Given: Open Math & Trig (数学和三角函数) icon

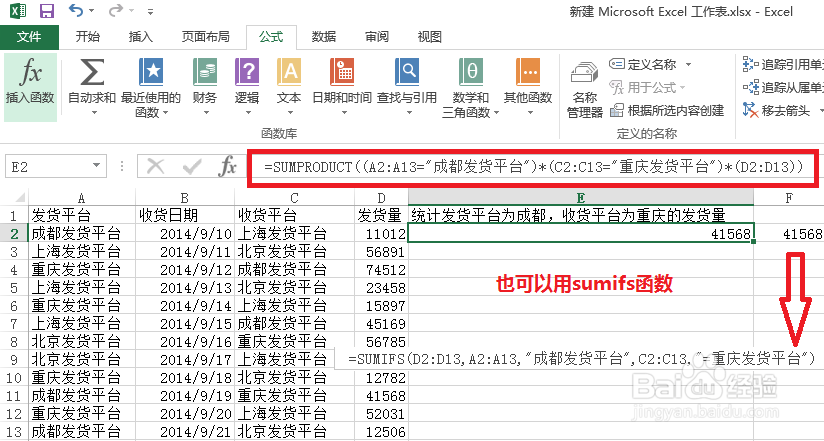Looking at the screenshot, I should pyautogui.click(x=471, y=73).
